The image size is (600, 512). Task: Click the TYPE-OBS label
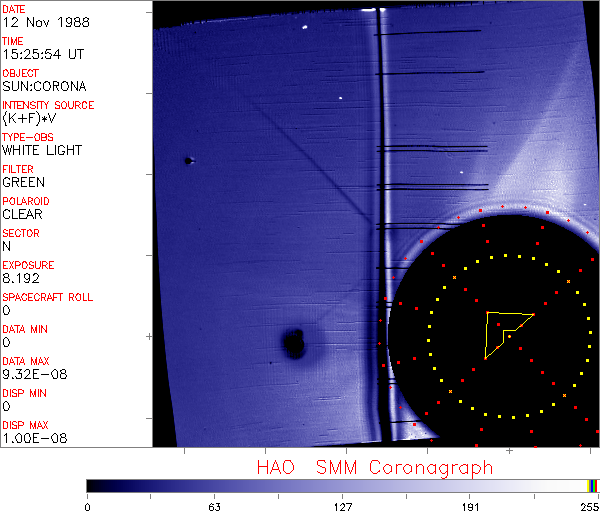point(28,137)
